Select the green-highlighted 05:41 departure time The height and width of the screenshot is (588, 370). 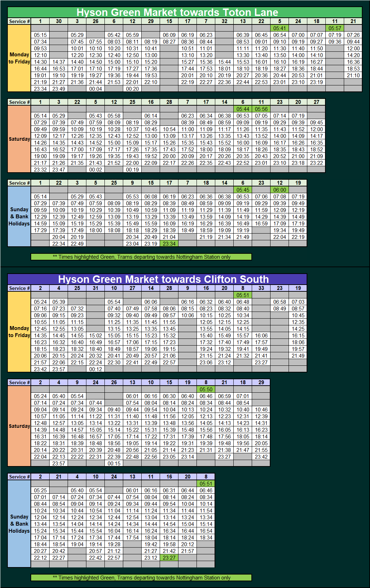pos(280,28)
